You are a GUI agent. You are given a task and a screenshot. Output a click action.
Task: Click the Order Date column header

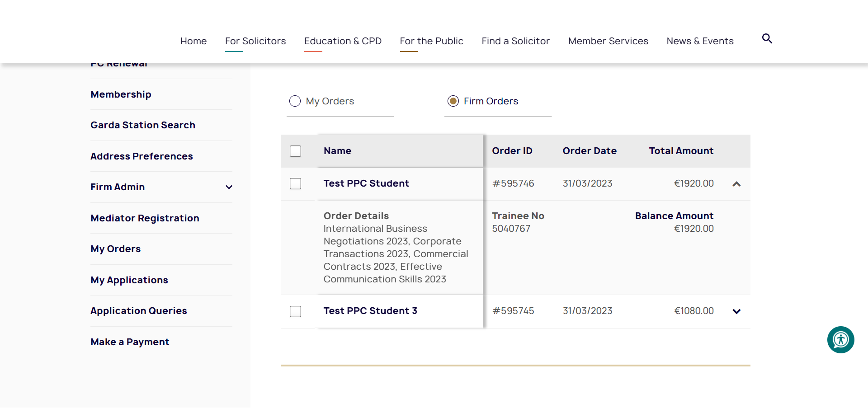590,151
